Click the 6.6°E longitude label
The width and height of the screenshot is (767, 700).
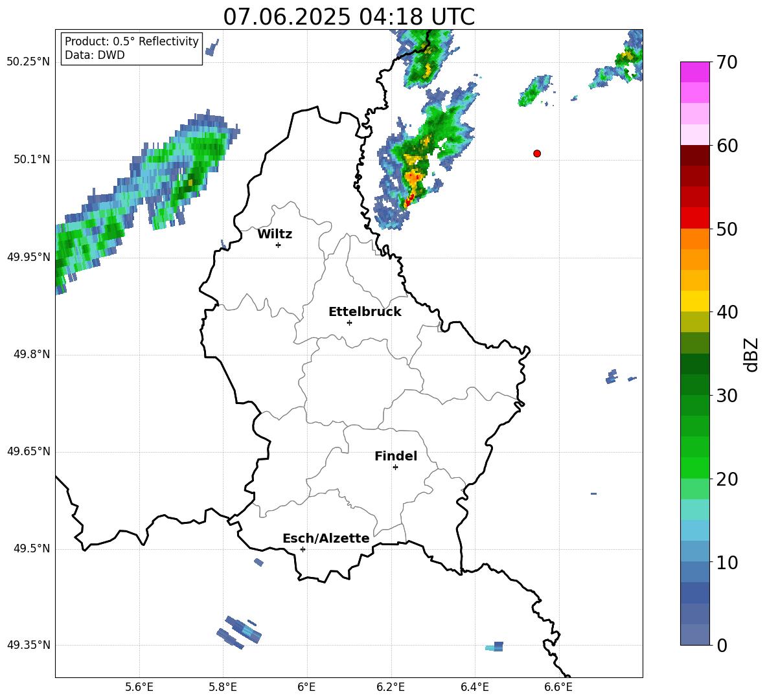[x=558, y=688]
